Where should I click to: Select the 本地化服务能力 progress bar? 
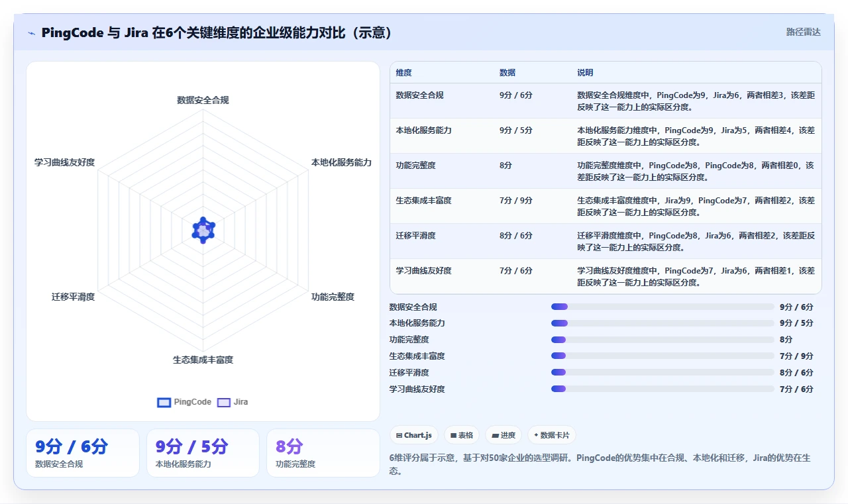tap(662, 323)
